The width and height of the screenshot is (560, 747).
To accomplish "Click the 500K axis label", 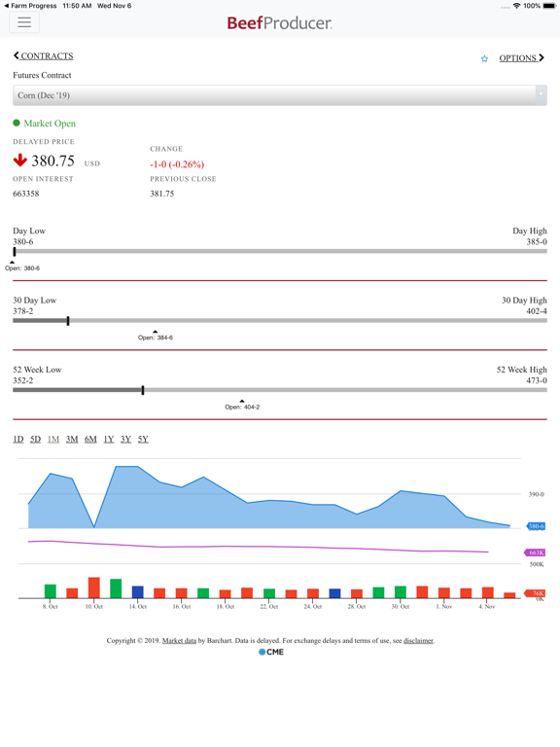I will pos(537,564).
